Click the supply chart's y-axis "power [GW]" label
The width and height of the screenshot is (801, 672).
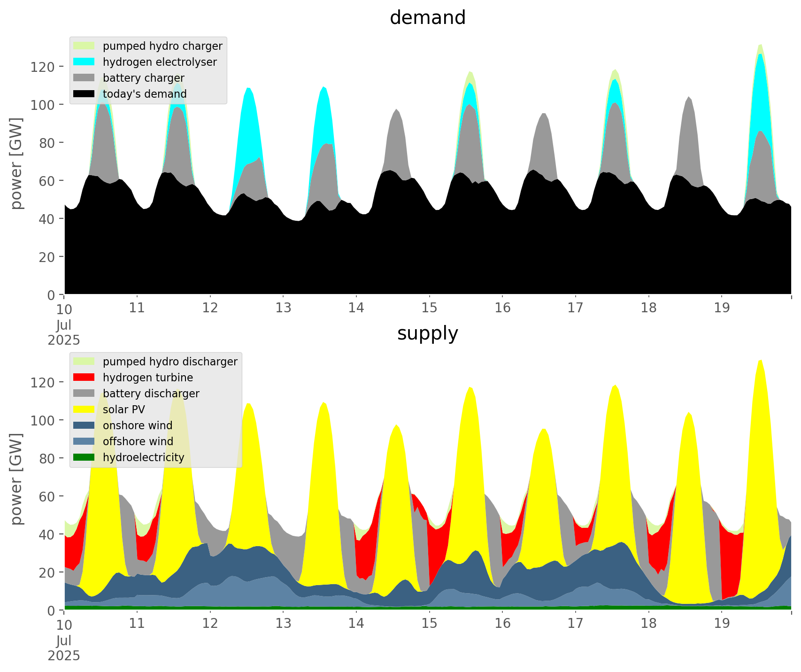pos(16,479)
